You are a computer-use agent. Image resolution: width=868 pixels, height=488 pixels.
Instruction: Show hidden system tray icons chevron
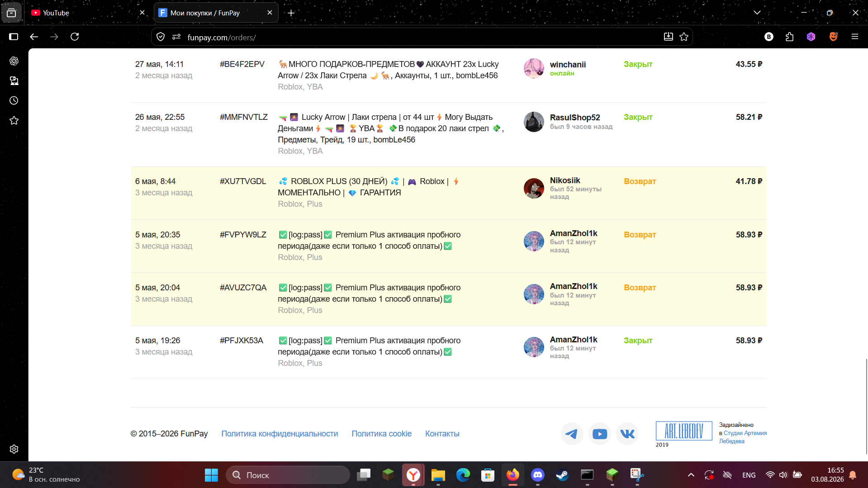(691, 475)
